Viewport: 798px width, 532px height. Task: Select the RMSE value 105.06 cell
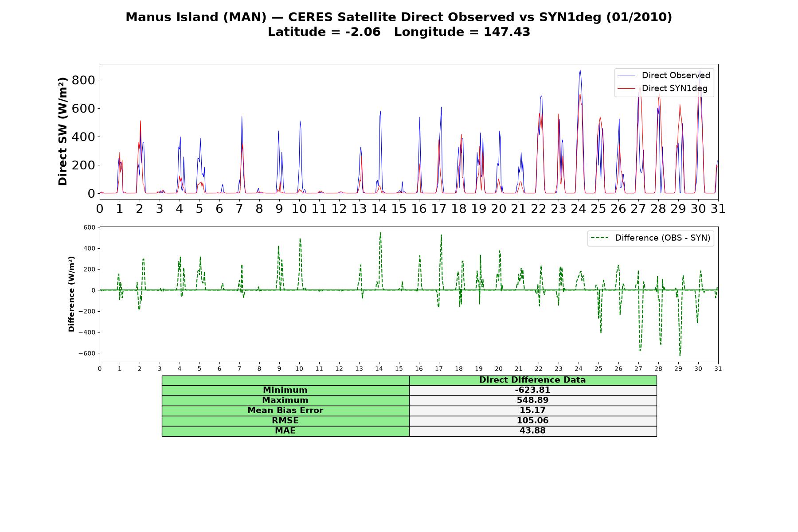coord(533,421)
